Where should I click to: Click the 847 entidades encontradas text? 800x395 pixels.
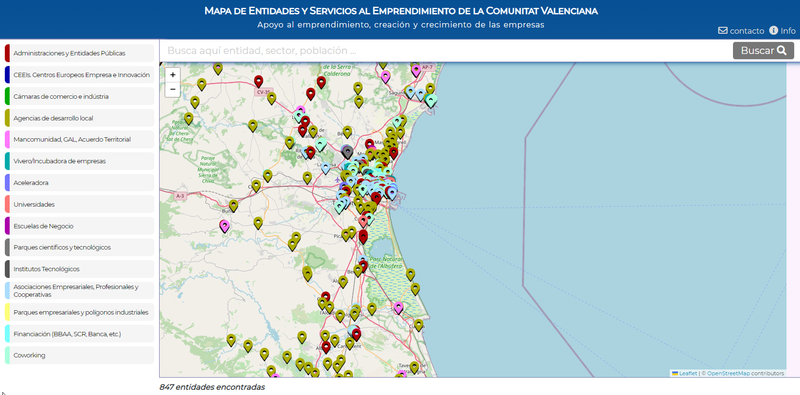tap(212, 387)
